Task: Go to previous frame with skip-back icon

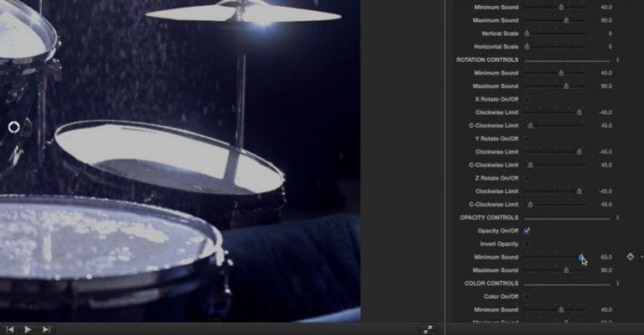Action: [x=10, y=329]
